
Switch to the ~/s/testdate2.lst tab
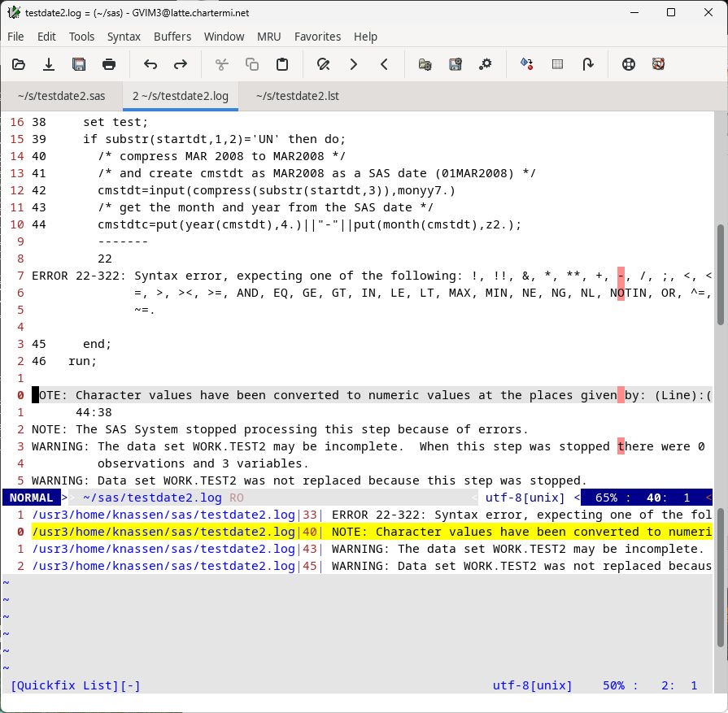click(x=297, y=96)
